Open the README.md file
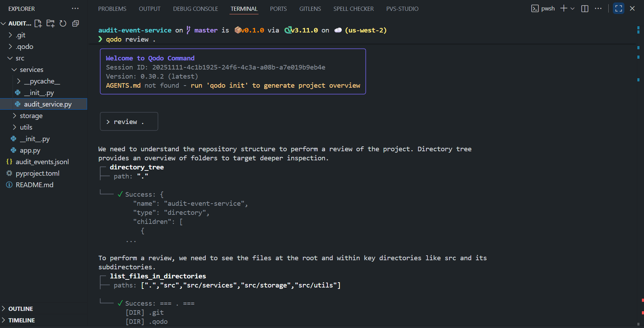Viewport: 644px width, 328px height. click(x=34, y=184)
